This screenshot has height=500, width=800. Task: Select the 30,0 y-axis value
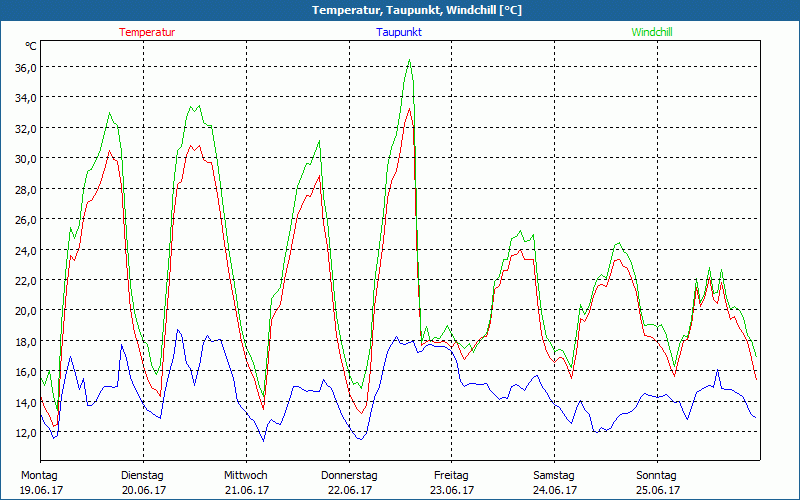click(x=26, y=159)
